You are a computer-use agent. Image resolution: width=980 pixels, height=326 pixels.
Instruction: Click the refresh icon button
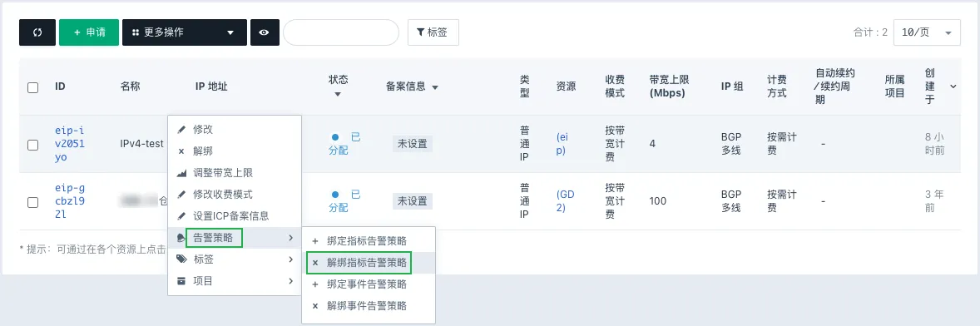click(x=37, y=32)
